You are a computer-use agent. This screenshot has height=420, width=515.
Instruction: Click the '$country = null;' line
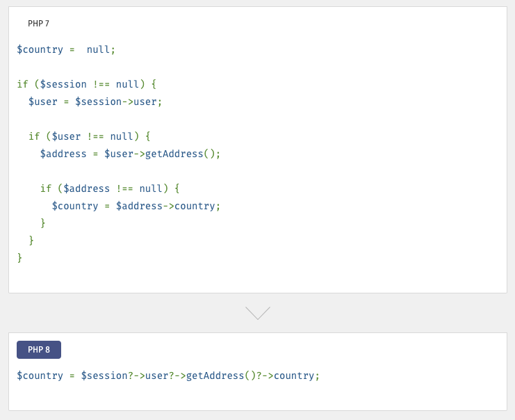[x=66, y=50]
